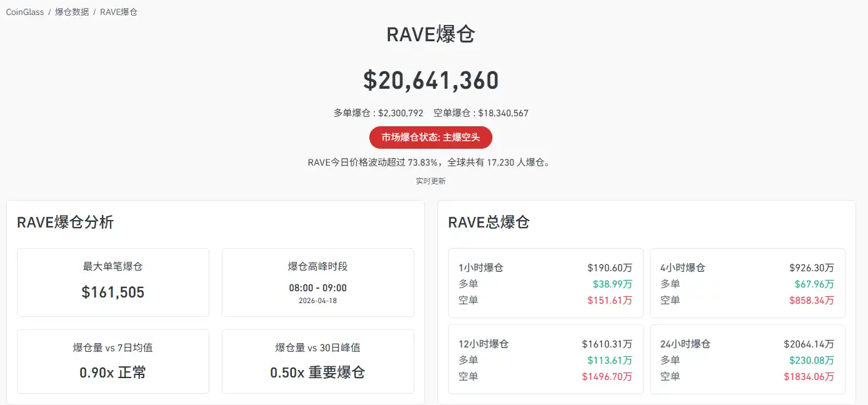
Task: Click the red $1834.06万 short value
Action: tap(809, 376)
